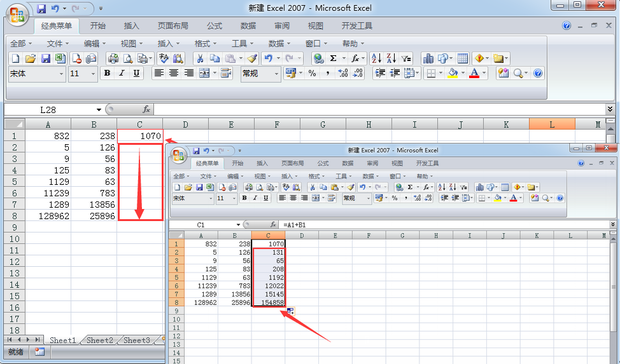
Task: Open the 宋体 font name dropdown in the larger window
Action: click(61, 74)
